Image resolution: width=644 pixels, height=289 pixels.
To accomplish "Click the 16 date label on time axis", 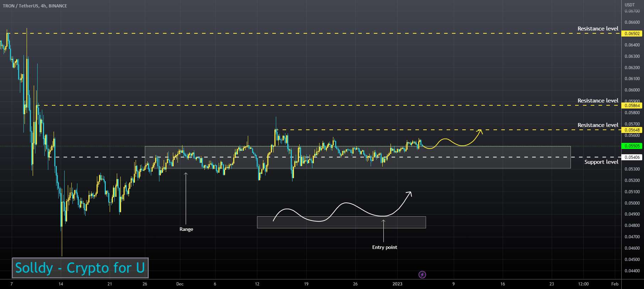I will pos(502,284).
